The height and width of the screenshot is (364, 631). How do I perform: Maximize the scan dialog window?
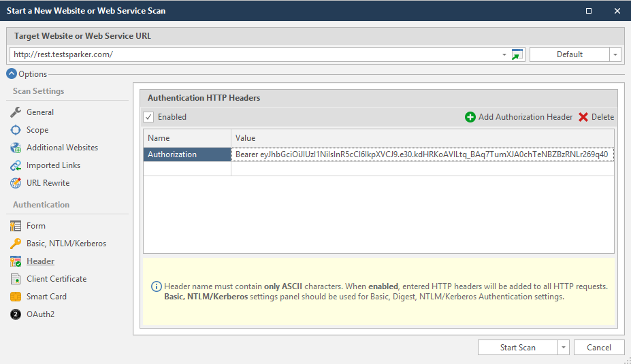(x=588, y=11)
